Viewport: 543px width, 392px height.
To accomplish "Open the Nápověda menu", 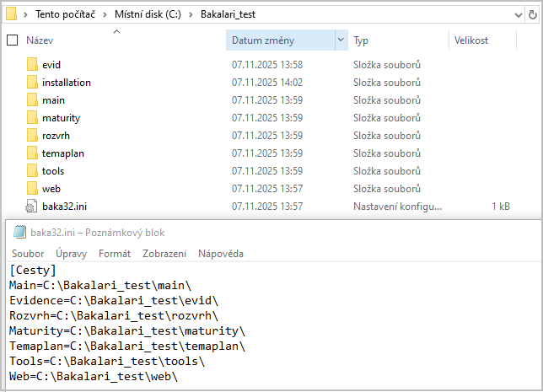I will 220,254.
